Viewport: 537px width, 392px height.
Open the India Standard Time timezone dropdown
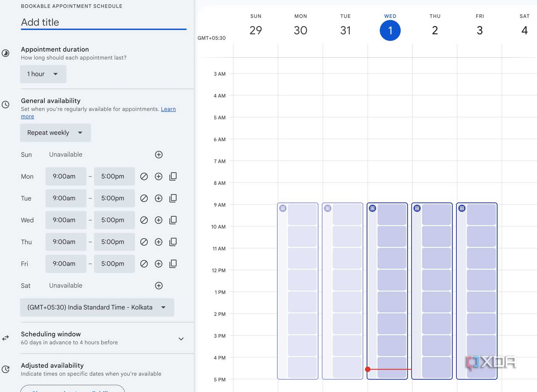(x=97, y=307)
